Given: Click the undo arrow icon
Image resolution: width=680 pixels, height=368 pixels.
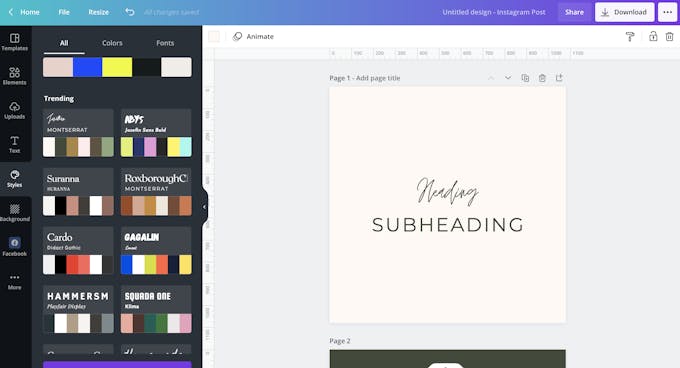Looking at the screenshot, I should [x=129, y=12].
